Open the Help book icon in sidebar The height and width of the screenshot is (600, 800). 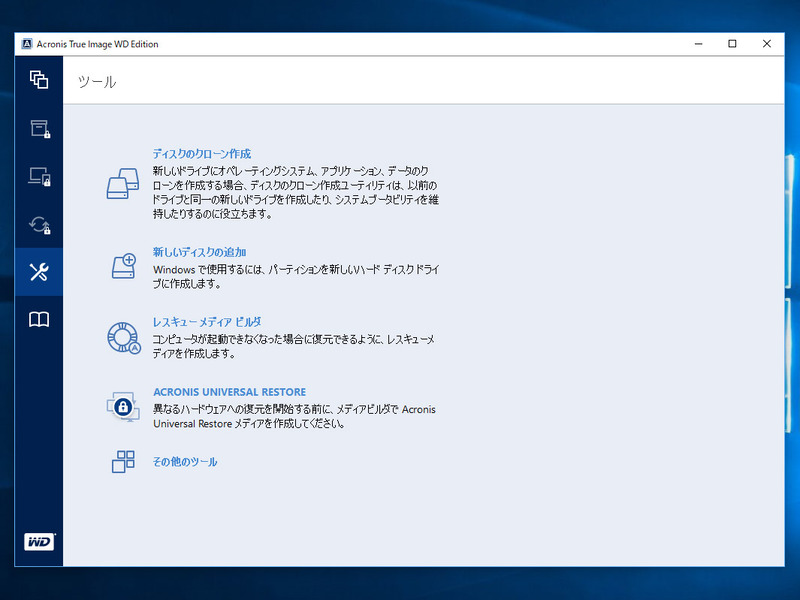point(39,319)
